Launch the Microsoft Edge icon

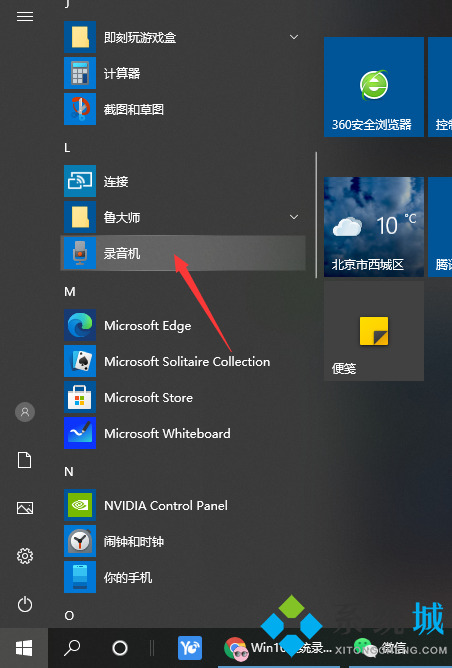pyautogui.click(x=80, y=325)
